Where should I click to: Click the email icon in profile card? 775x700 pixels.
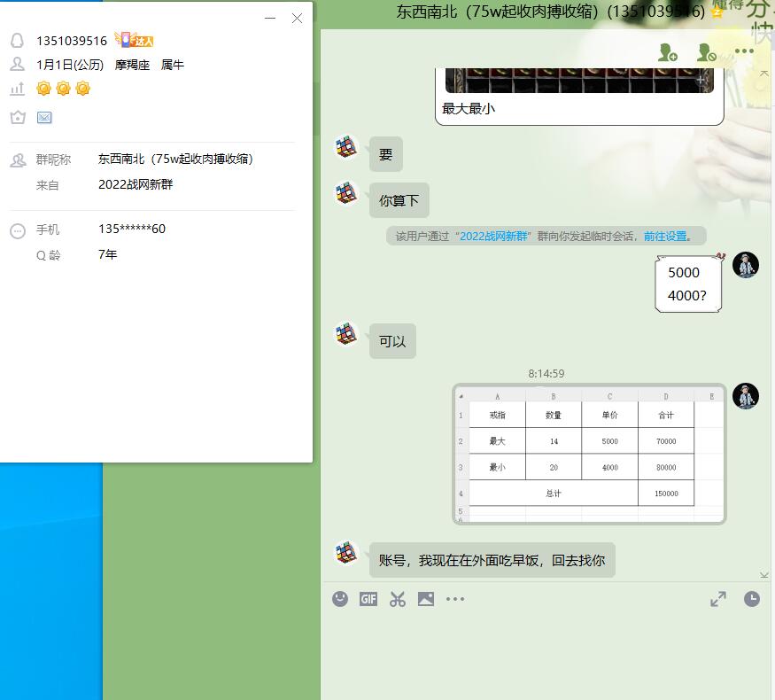click(x=44, y=118)
